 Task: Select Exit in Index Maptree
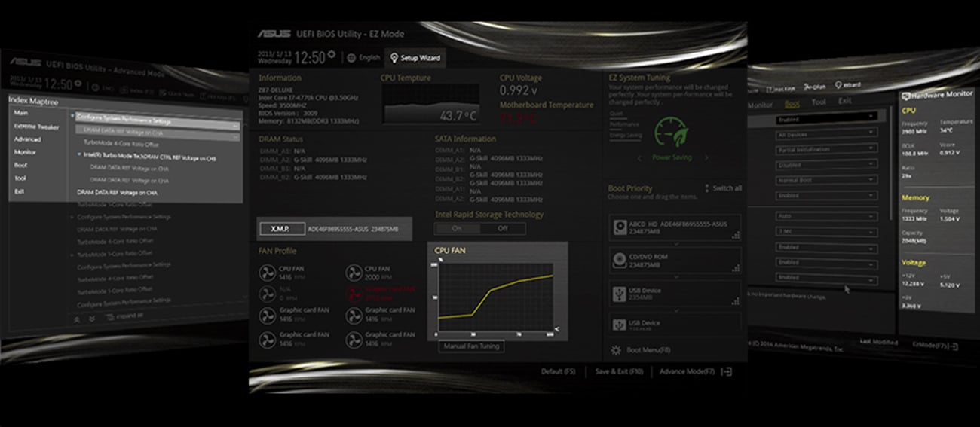pyautogui.click(x=20, y=191)
